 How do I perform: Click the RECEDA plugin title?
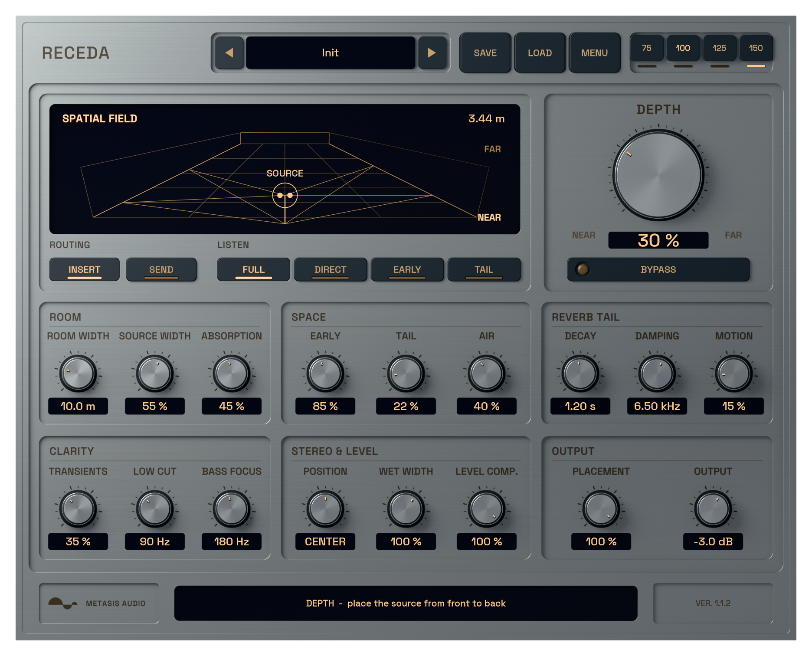(76, 53)
